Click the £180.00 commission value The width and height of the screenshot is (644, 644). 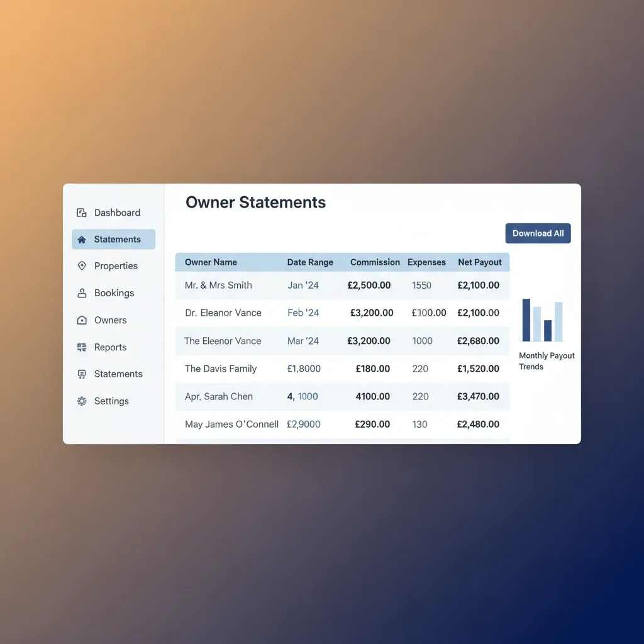[x=372, y=369]
